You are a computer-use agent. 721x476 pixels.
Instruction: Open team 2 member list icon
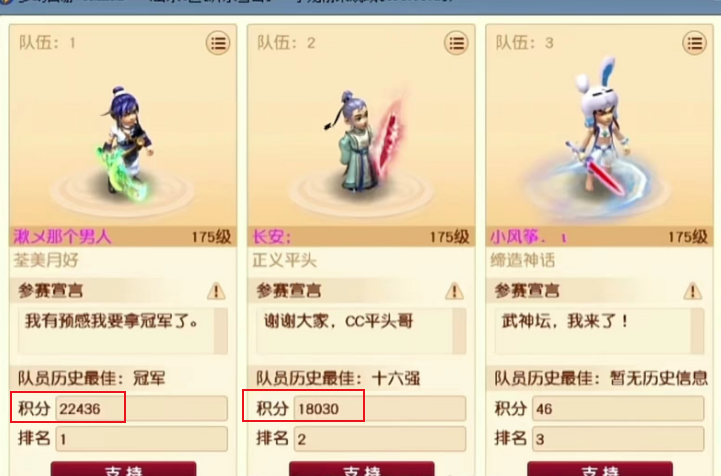point(456,43)
